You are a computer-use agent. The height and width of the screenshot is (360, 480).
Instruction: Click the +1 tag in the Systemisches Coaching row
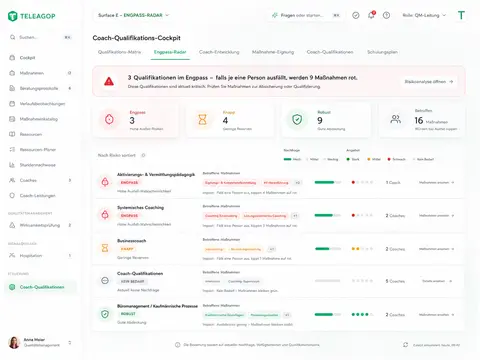pos(295,216)
